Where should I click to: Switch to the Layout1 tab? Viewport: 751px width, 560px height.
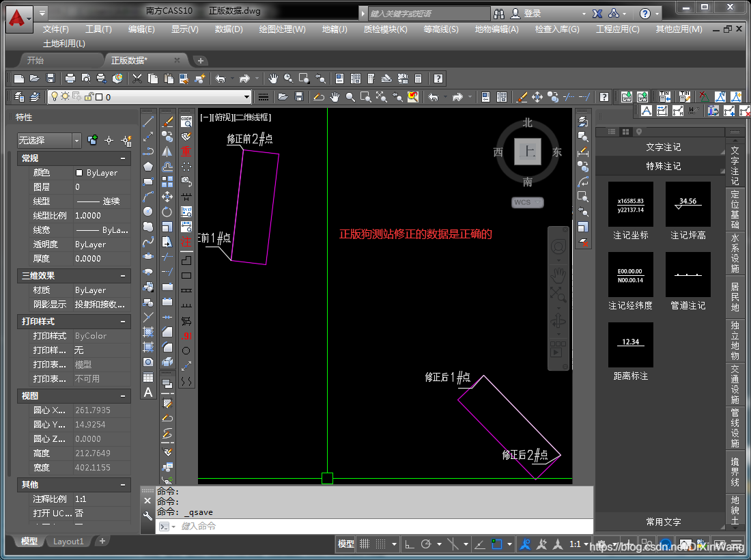pos(68,542)
